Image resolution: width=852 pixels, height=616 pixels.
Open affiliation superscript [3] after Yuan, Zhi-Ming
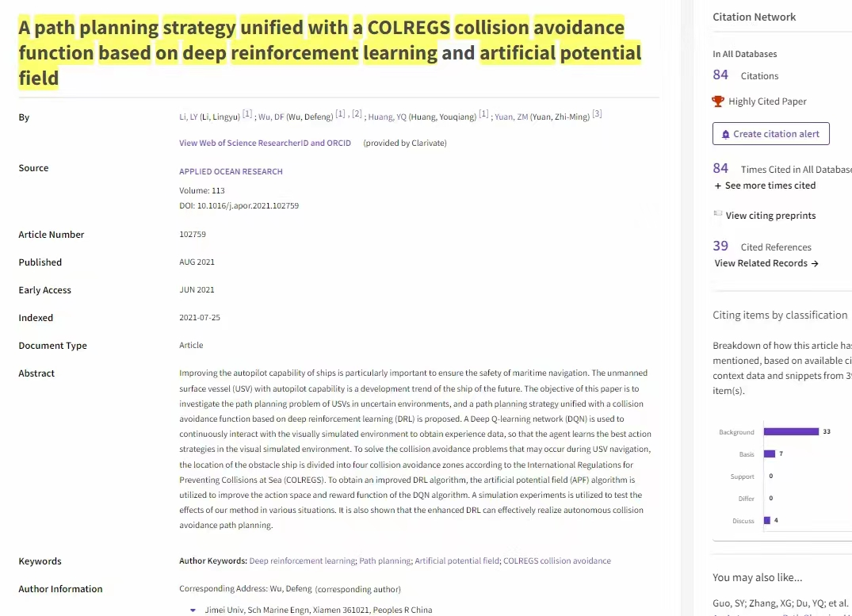tap(597, 114)
